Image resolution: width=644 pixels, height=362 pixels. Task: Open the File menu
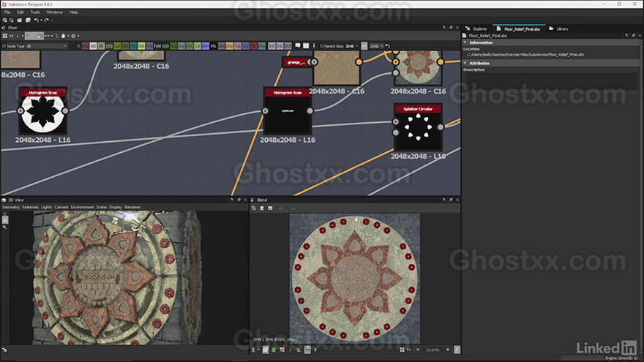[x=7, y=12]
